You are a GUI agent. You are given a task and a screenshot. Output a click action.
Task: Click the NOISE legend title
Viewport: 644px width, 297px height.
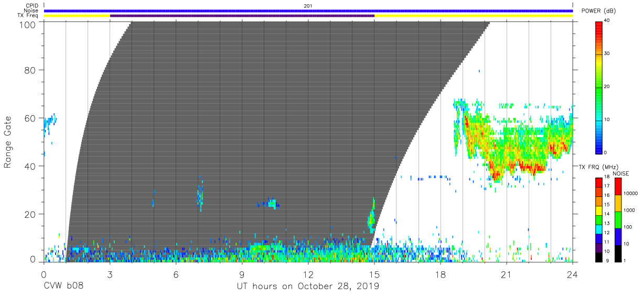tap(621, 173)
